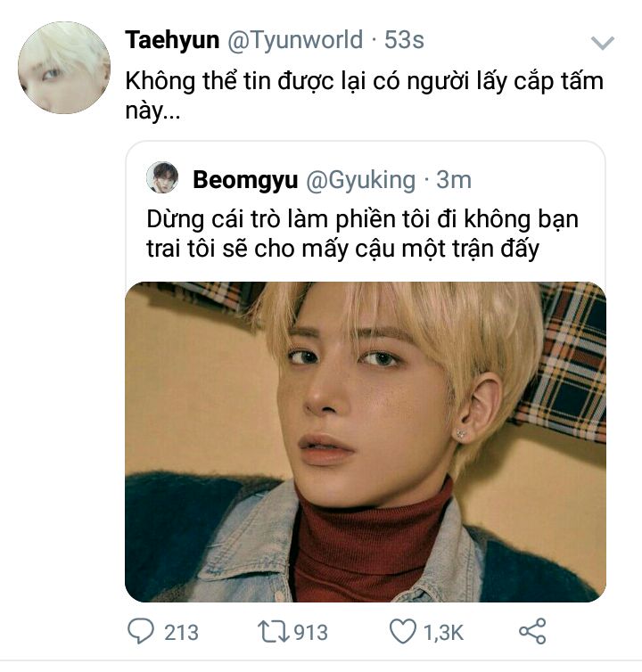Open the quoted tweet text by Beomgyu
The width and height of the screenshot is (642, 672).
(x=362, y=234)
